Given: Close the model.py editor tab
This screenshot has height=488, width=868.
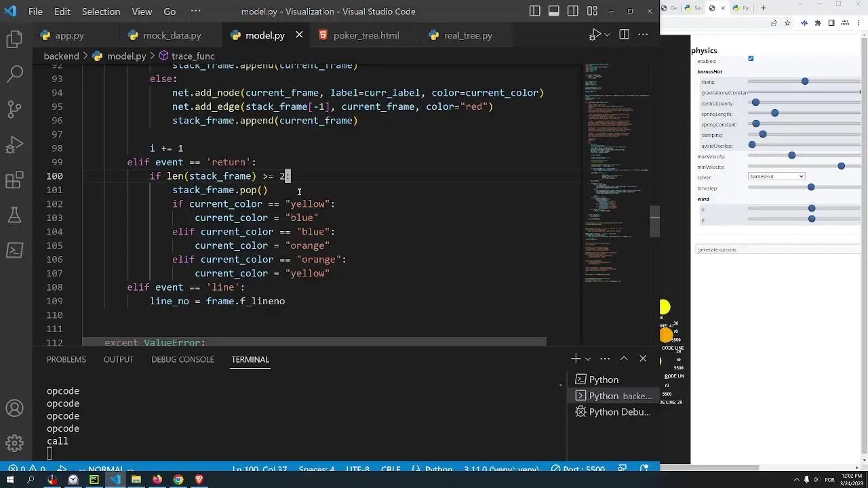Looking at the screenshot, I should pyautogui.click(x=299, y=35).
